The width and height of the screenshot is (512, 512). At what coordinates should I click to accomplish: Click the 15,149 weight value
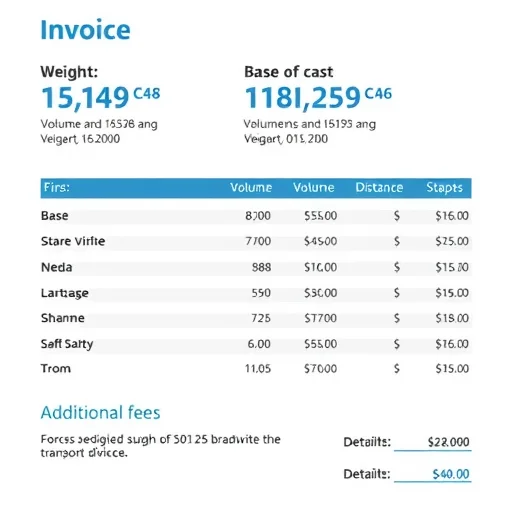[85, 98]
